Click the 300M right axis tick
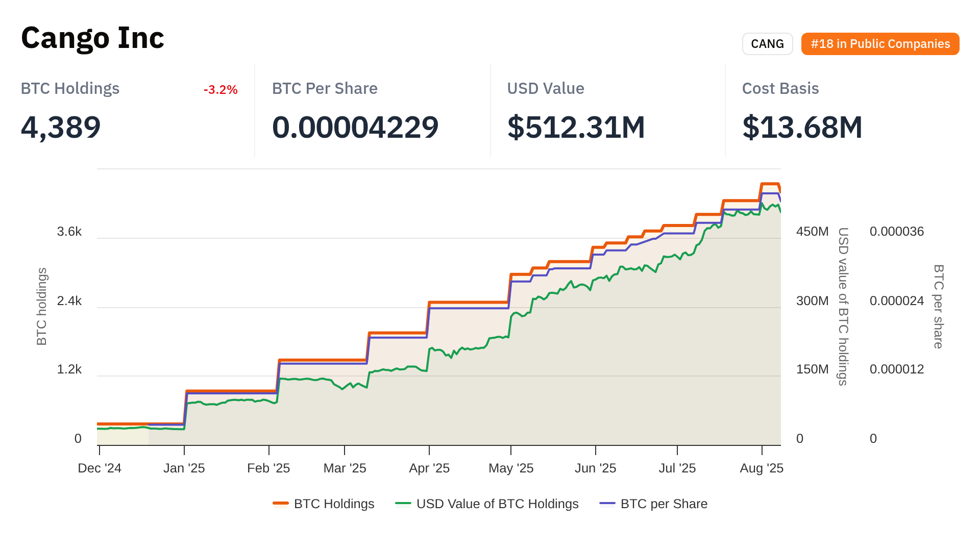Viewport: 980px width, 551px height. click(x=813, y=301)
